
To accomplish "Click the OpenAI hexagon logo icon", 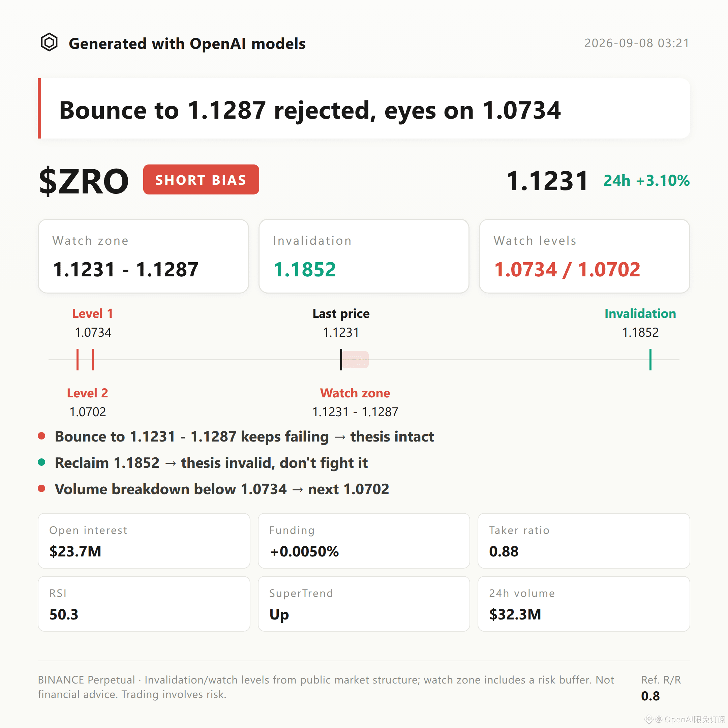I will point(49,42).
